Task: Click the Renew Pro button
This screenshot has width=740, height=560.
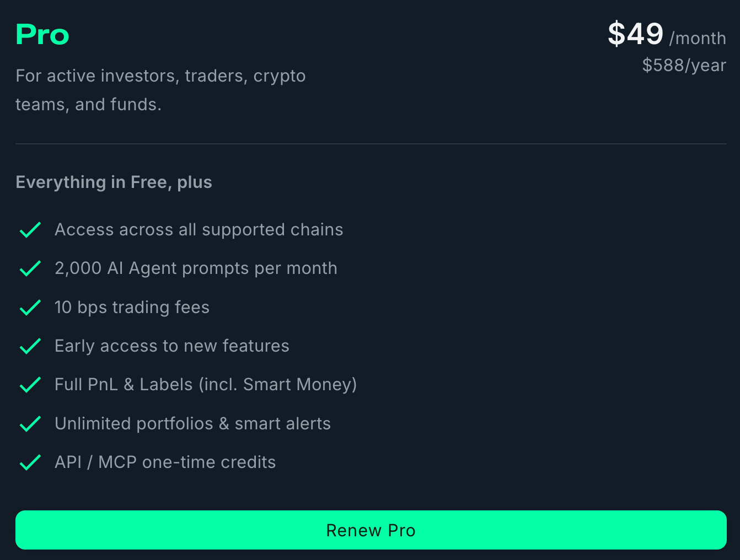Action: pos(371,530)
